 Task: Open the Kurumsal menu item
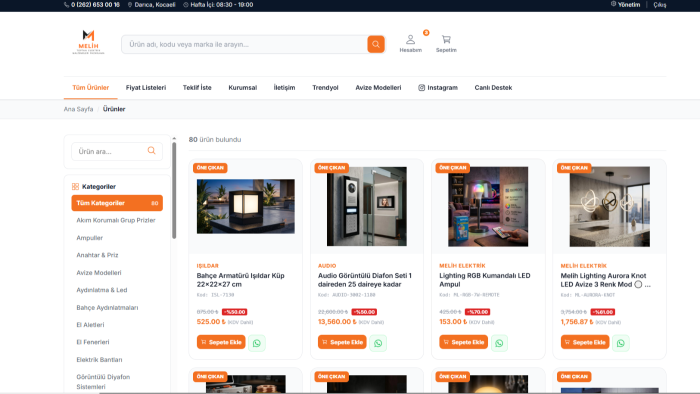[x=242, y=87]
